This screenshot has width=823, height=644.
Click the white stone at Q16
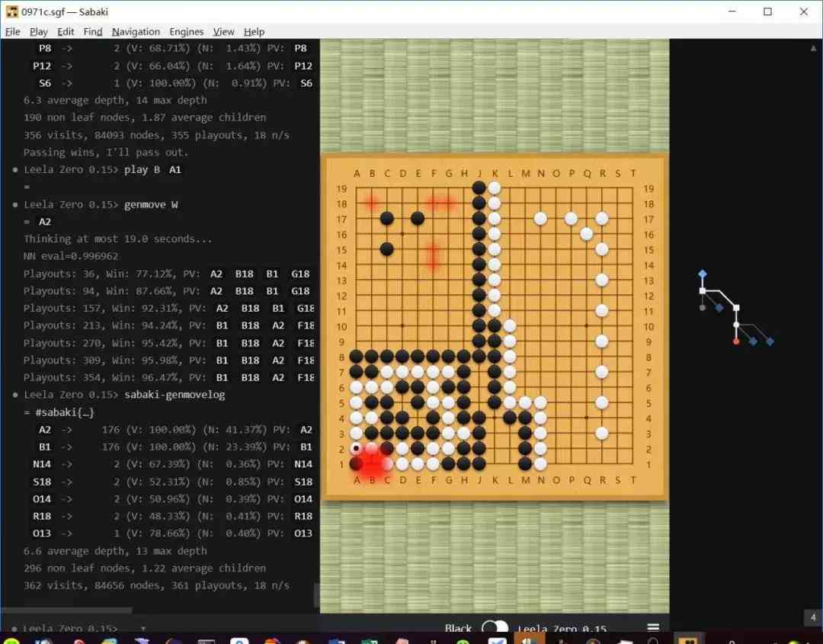(x=586, y=234)
